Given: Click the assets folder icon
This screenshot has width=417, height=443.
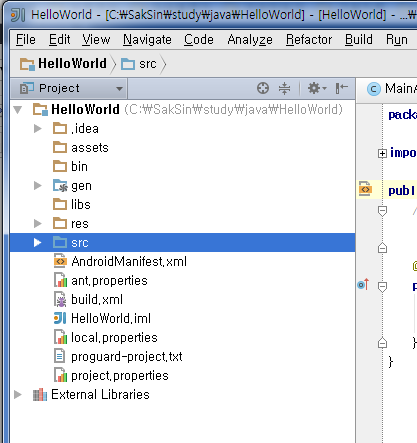Looking at the screenshot, I should pos(60,147).
